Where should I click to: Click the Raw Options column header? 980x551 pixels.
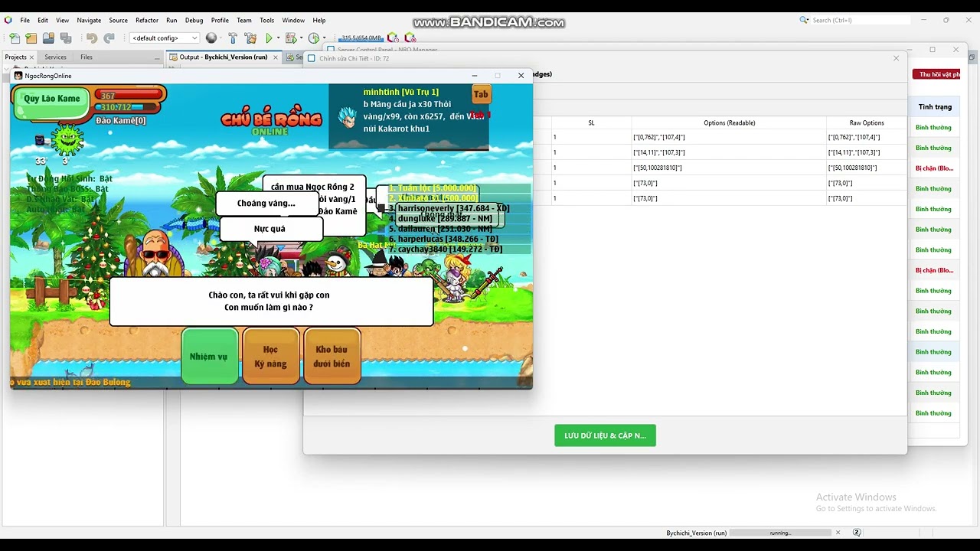pos(867,122)
